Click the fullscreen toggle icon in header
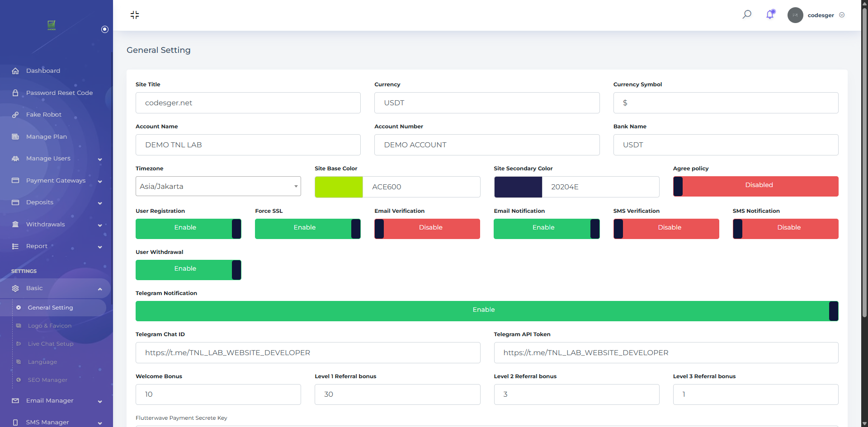 (x=135, y=15)
